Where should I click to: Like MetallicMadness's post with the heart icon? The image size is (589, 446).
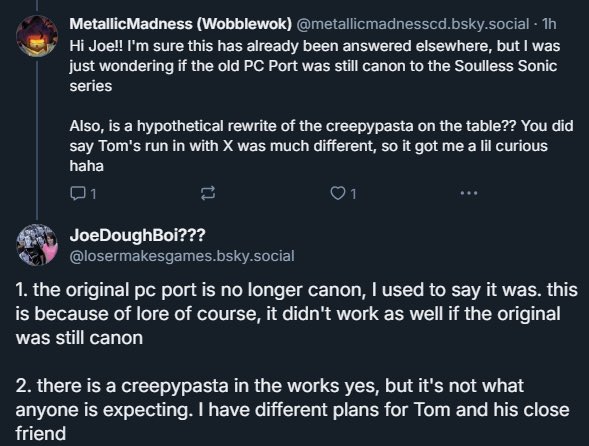click(337, 193)
